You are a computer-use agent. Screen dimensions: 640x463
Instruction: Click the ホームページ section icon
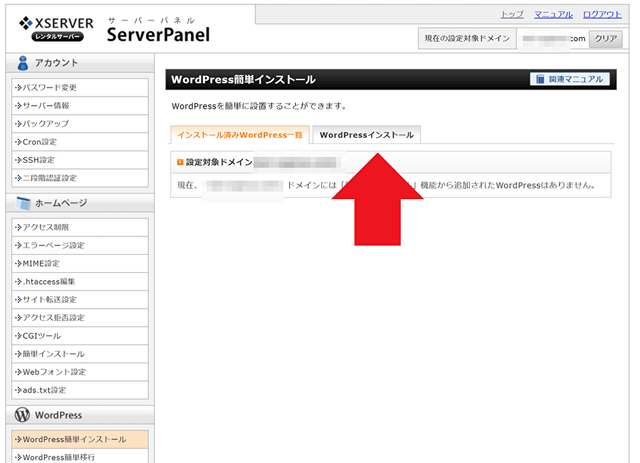tap(23, 203)
